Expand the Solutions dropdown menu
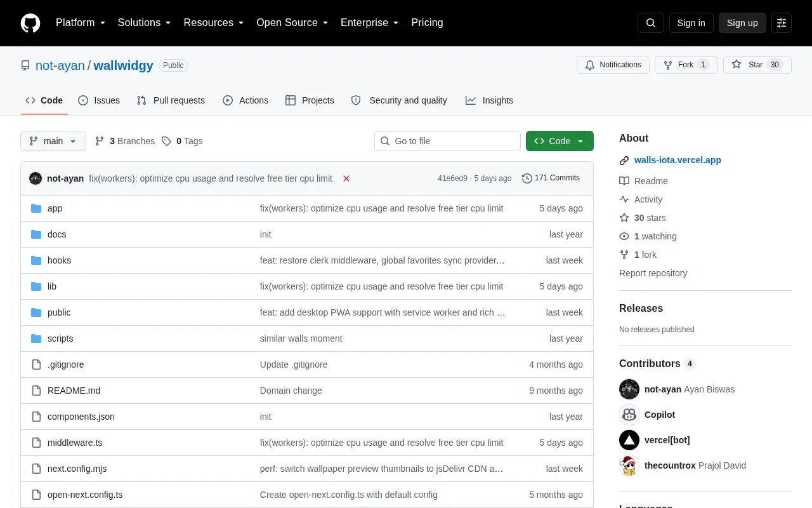The image size is (812, 508). 145,23
